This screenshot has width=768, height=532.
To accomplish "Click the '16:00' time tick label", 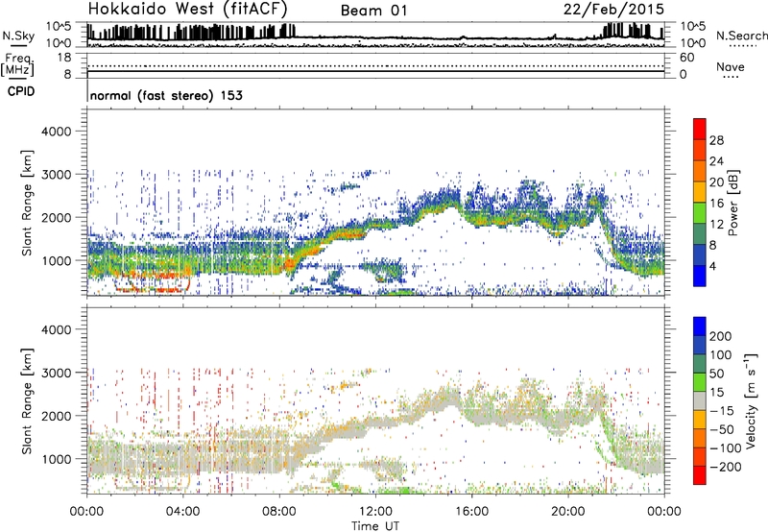I will point(471,512).
